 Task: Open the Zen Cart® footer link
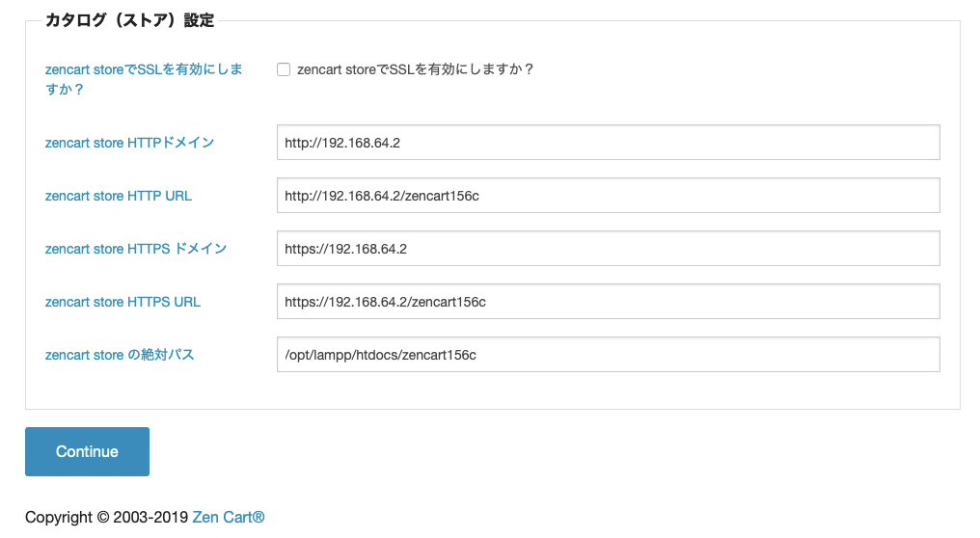229,518
